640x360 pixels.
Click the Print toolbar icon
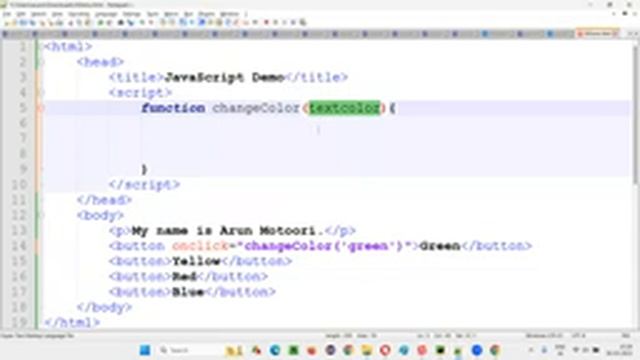[x=60, y=23]
